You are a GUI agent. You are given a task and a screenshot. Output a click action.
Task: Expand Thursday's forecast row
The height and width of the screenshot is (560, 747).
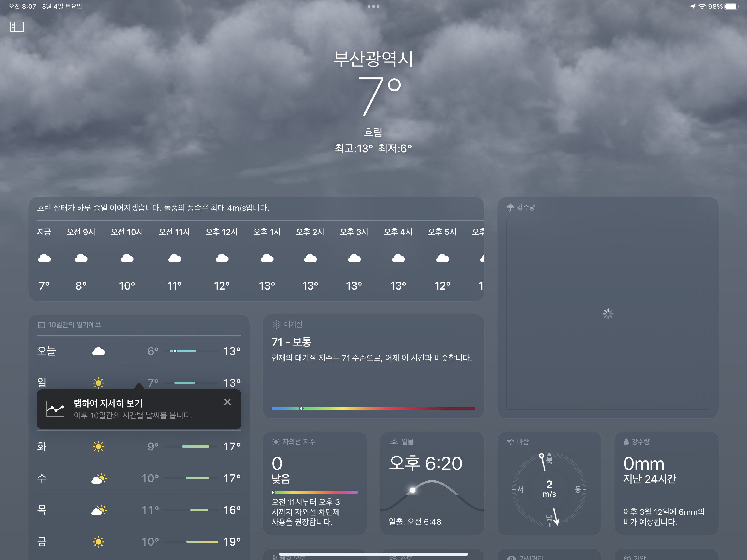[138, 510]
